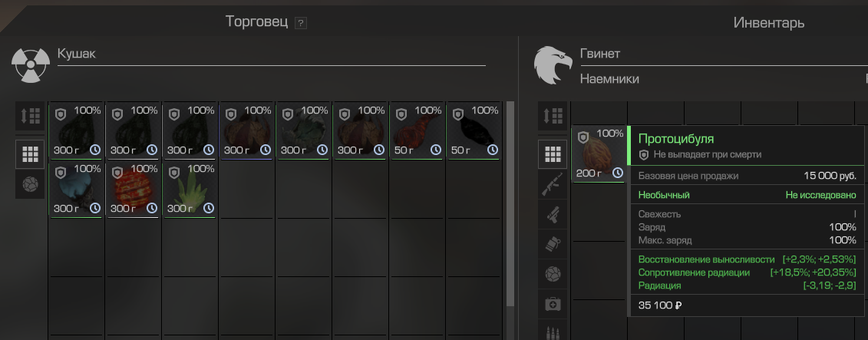Image resolution: width=868 pixels, height=340 pixels.
Task: Click the Заряд row label
Action: coord(652,227)
